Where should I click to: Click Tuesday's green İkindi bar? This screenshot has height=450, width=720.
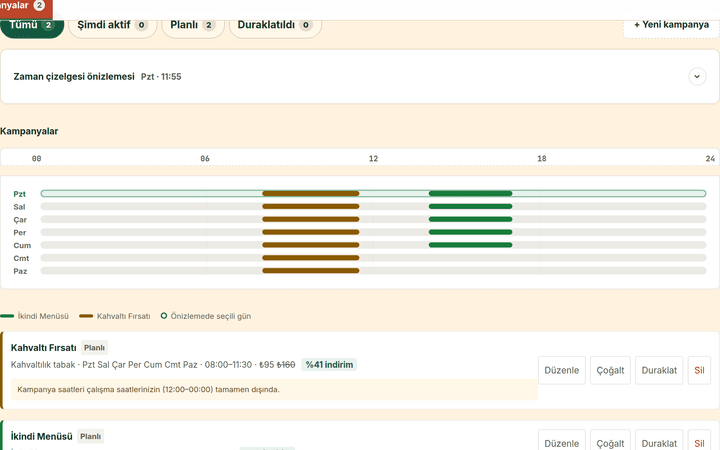(x=470, y=207)
